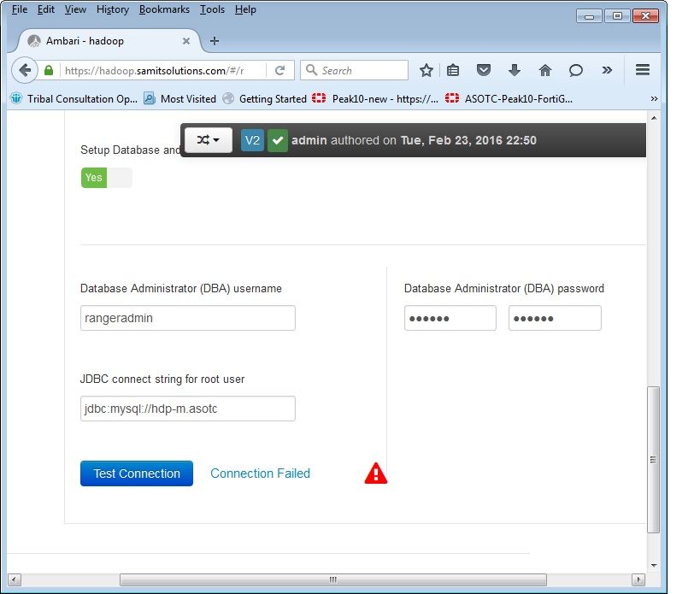Viewport: 700px width, 594px height.
Task: Open the Tools menu
Action: (212, 9)
